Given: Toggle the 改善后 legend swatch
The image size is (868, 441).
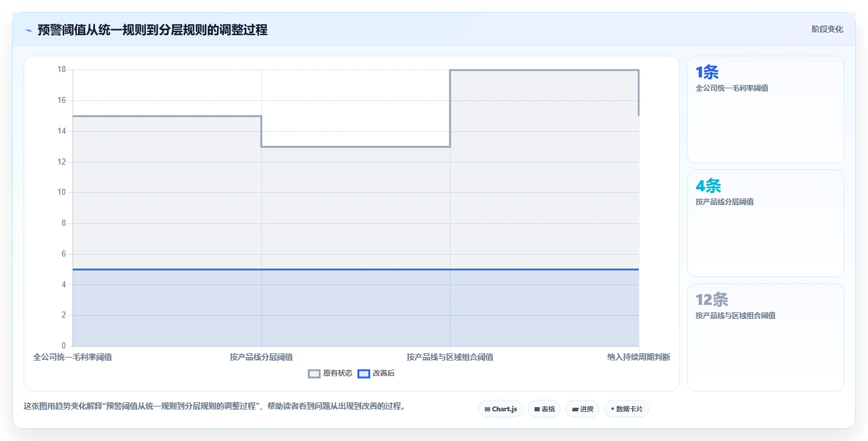Looking at the screenshot, I should tap(364, 374).
